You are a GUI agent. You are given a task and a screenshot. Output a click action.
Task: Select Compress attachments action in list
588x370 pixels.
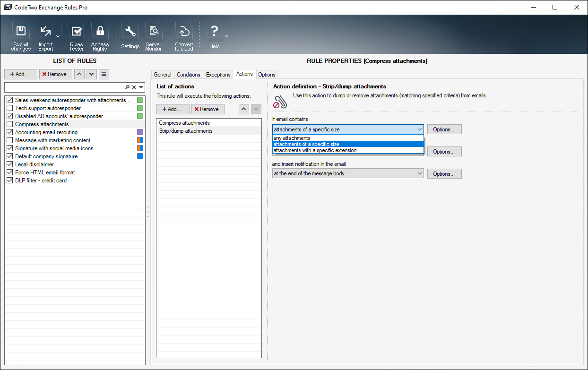tap(208, 123)
